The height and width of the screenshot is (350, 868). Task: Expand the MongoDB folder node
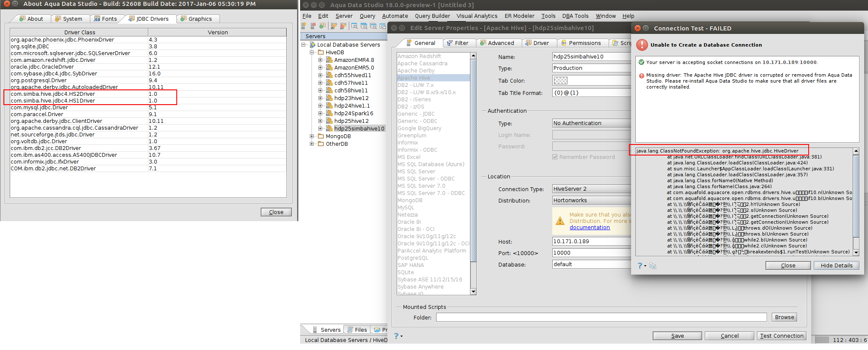coord(312,136)
